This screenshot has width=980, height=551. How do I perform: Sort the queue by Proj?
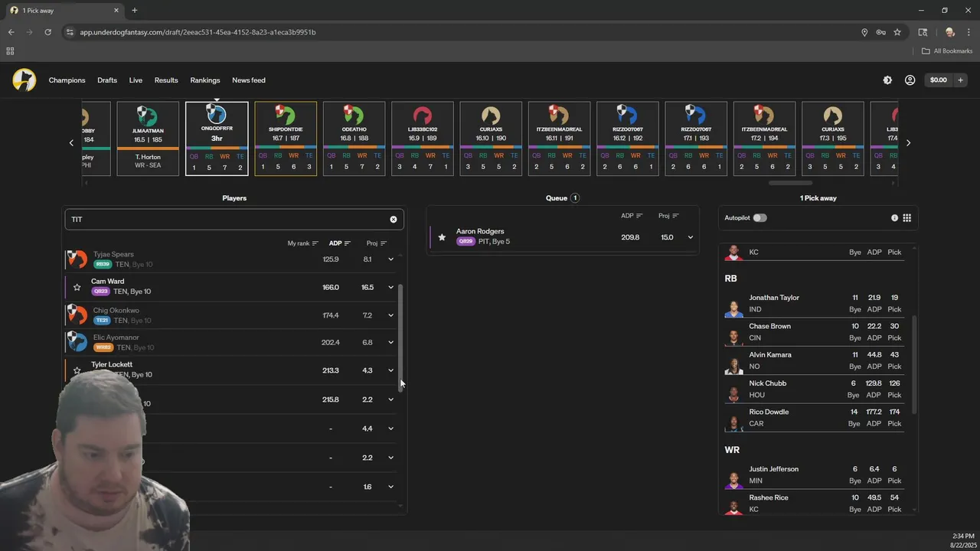[669, 216]
